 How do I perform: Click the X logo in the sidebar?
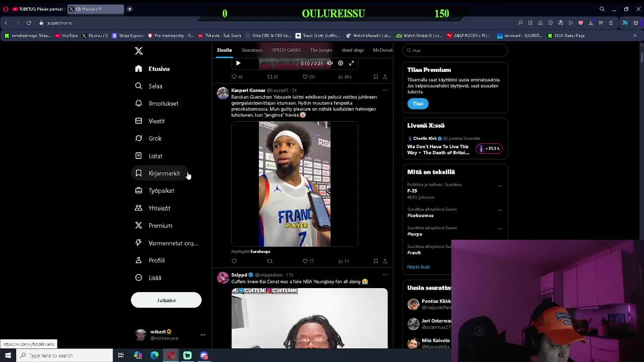click(x=139, y=51)
